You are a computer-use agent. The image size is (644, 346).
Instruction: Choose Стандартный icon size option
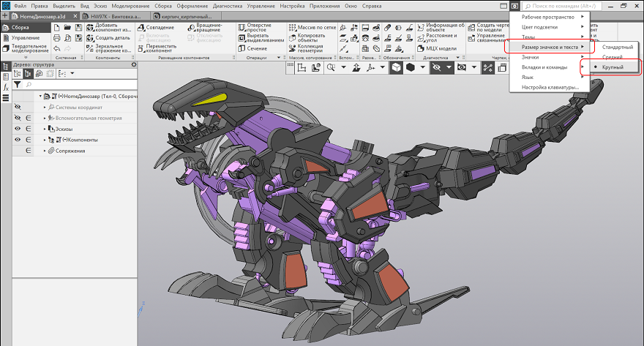[617, 47]
